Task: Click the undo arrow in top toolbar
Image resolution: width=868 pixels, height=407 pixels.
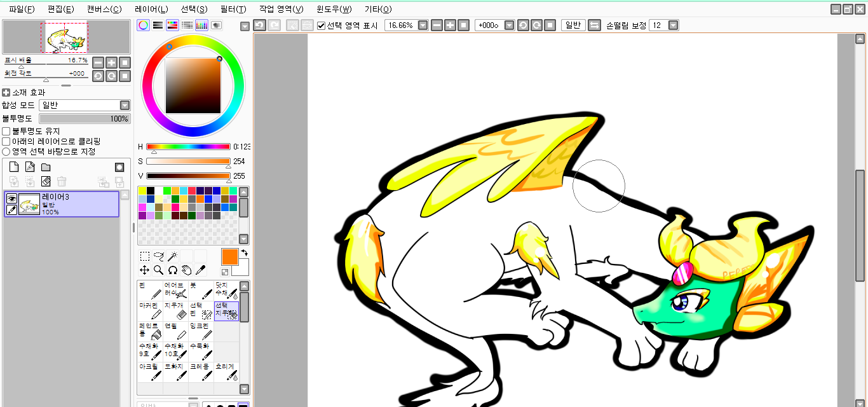Action: pos(259,25)
